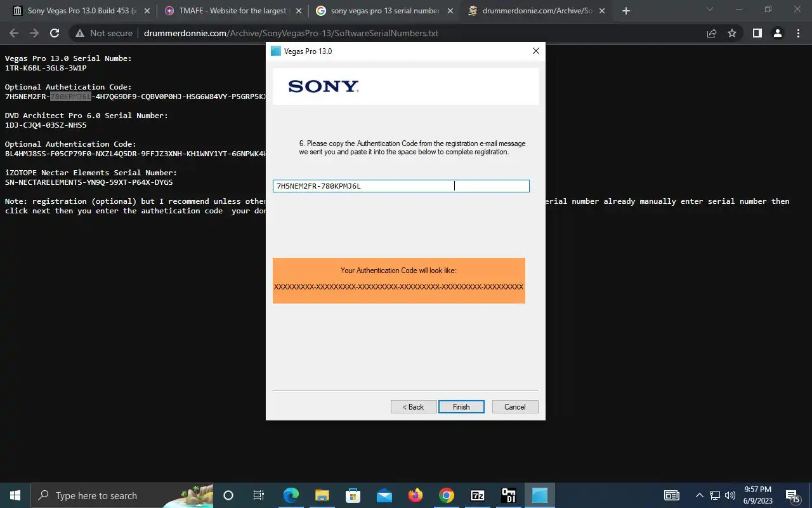Open Task View on taskbar

(x=259, y=495)
